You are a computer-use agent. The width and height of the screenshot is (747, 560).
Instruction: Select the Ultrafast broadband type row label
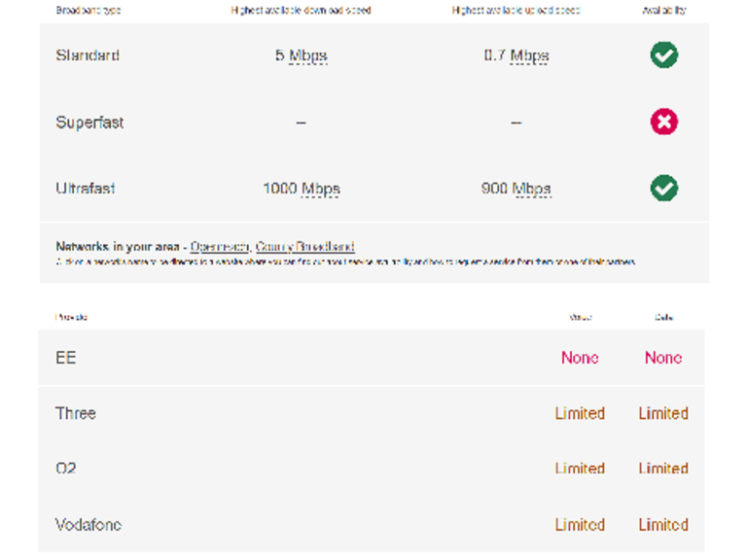pyautogui.click(x=86, y=189)
